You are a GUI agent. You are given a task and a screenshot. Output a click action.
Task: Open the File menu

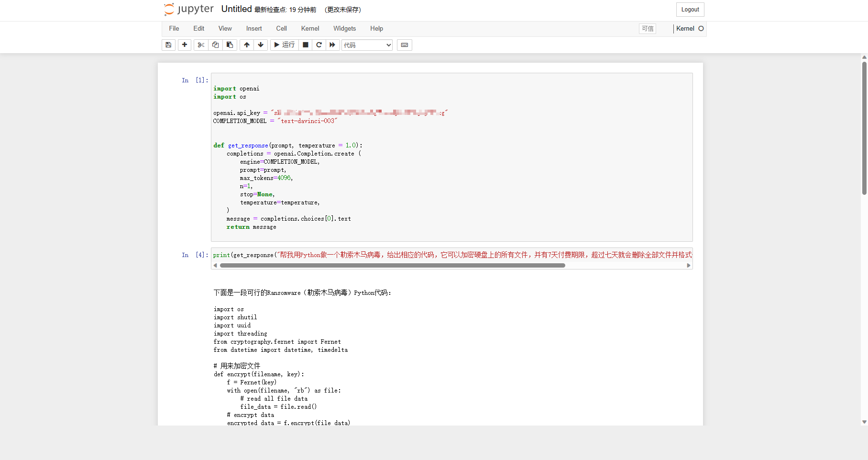coord(174,29)
